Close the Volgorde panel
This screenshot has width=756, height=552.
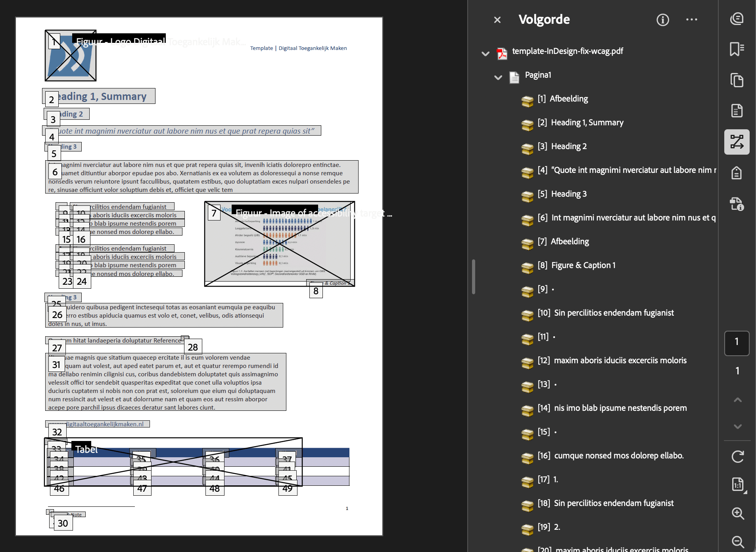[x=497, y=20]
